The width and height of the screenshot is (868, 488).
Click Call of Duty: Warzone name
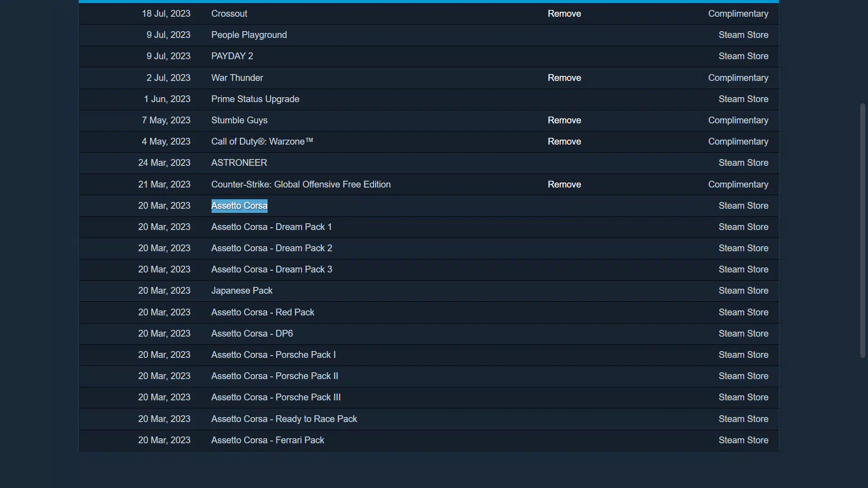[262, 141]
